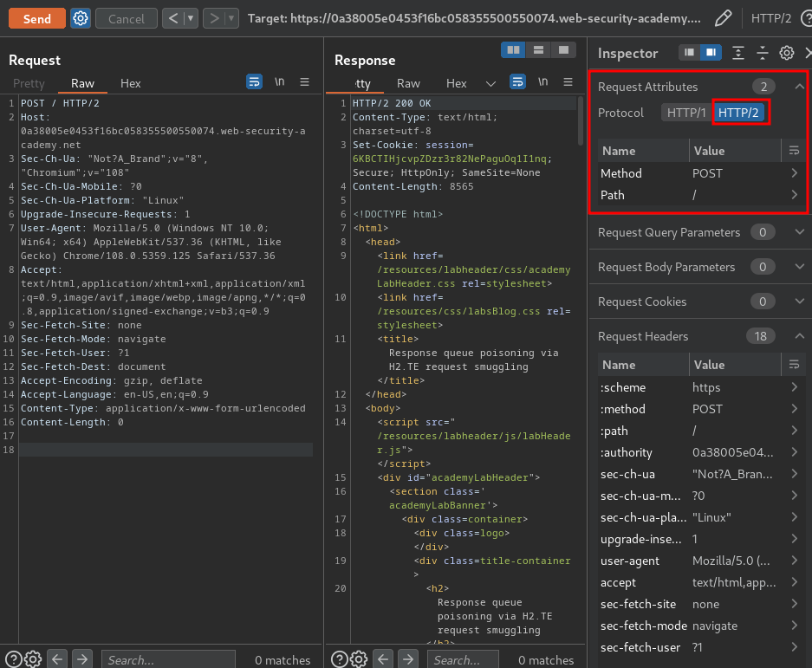This screenshot has width=812, height=668.
Task: Toggle non-printable characters in Request pane
Action: click(x=280, y=81)
